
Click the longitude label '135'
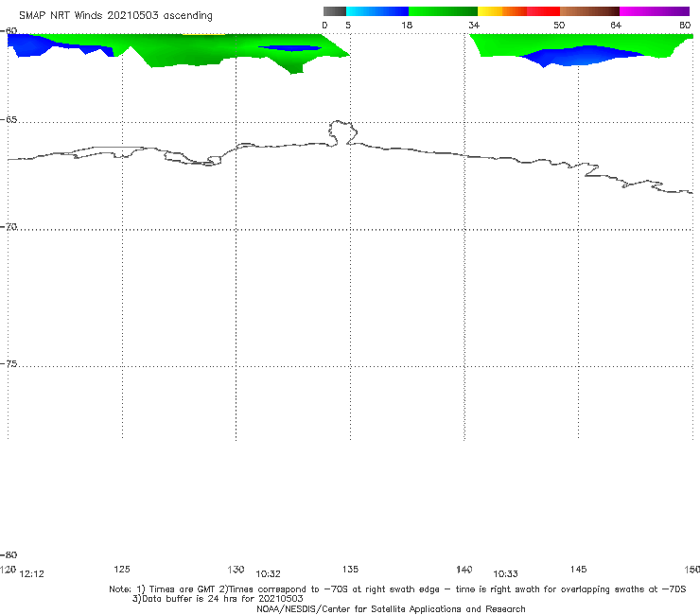(350, 569)
